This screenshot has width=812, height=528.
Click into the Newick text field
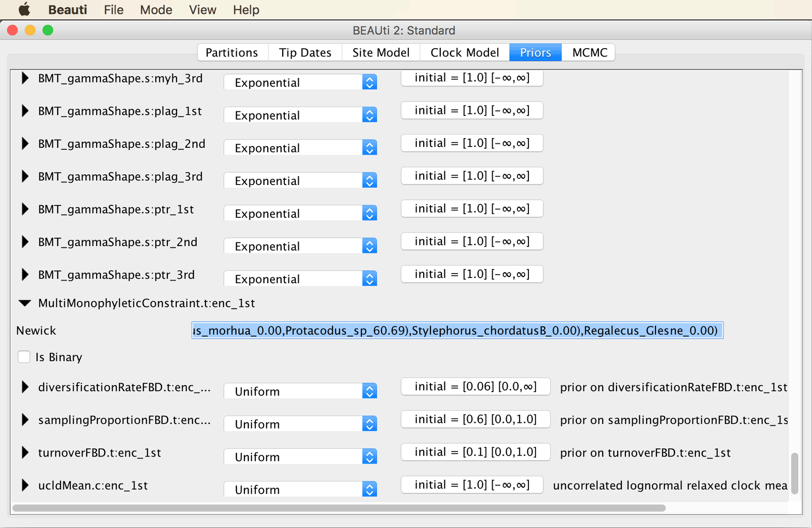pos(457,331)
